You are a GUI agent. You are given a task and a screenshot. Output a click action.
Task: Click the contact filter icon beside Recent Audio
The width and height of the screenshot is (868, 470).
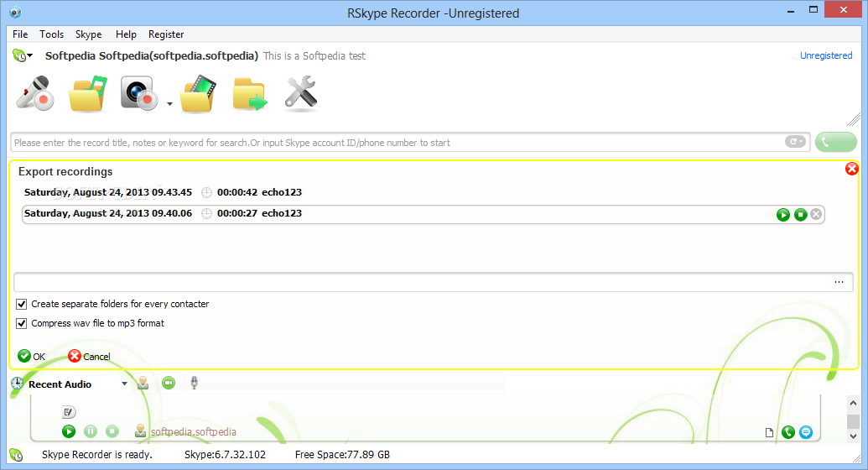click(x=143, y=383)
